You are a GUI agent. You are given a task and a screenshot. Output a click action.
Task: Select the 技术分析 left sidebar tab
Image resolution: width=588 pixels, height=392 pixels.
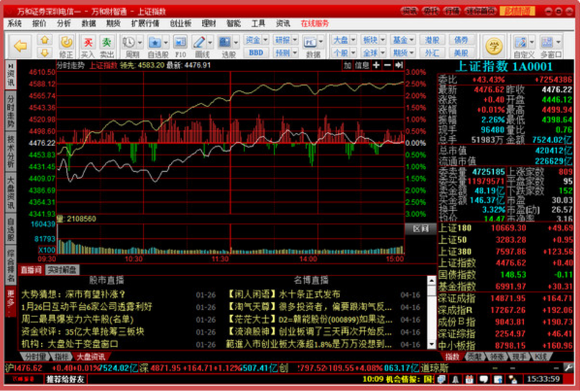pos(11,149)
